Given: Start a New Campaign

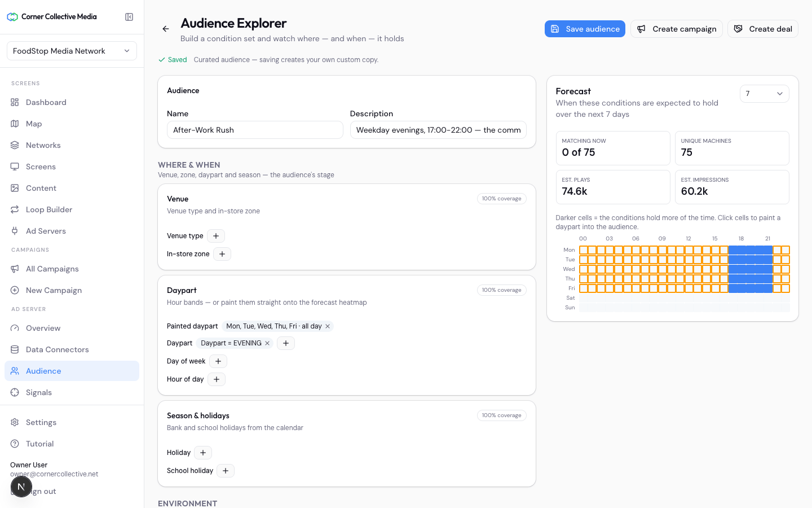Looking at the screenshot, I should point(72,290).
